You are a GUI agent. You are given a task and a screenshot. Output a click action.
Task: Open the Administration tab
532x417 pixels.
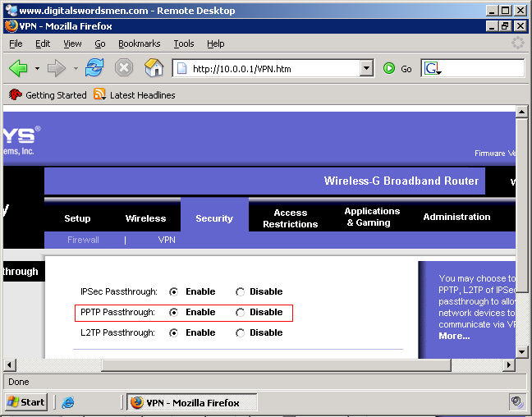coord(456,217)
